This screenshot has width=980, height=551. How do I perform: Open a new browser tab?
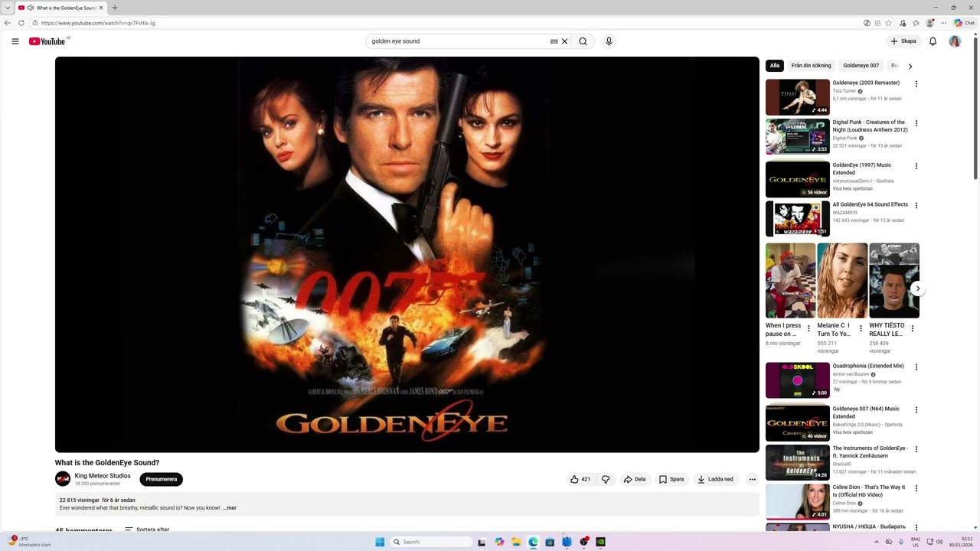coord(115,8)
